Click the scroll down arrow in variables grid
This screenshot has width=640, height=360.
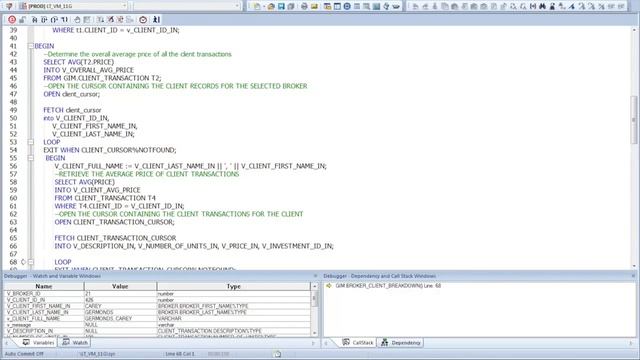coord(314,333)
